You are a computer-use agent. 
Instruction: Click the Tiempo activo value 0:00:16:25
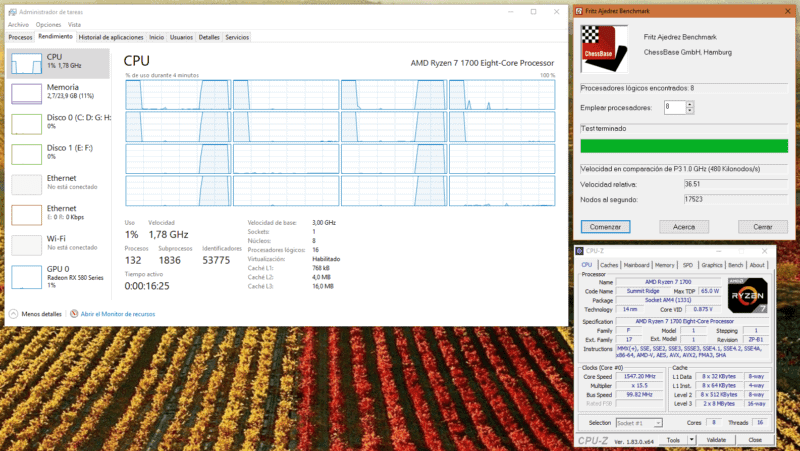tap(147, 286)
